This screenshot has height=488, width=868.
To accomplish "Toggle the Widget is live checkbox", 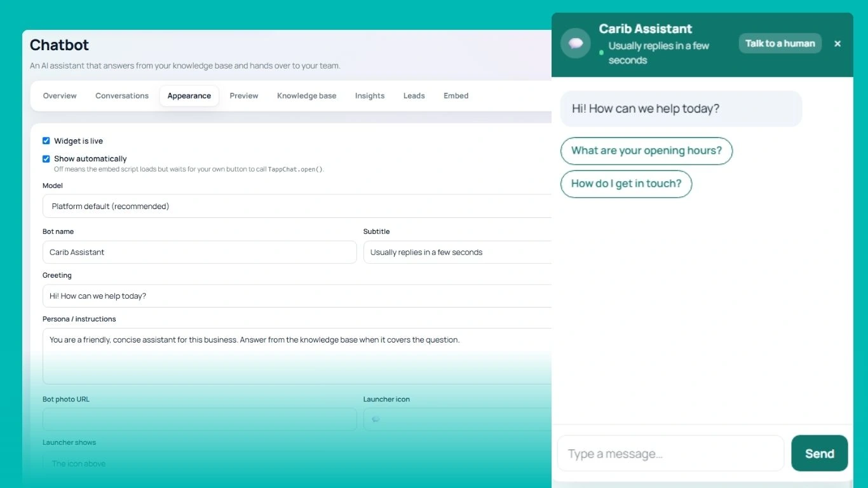I will click(x=46, y=141).
